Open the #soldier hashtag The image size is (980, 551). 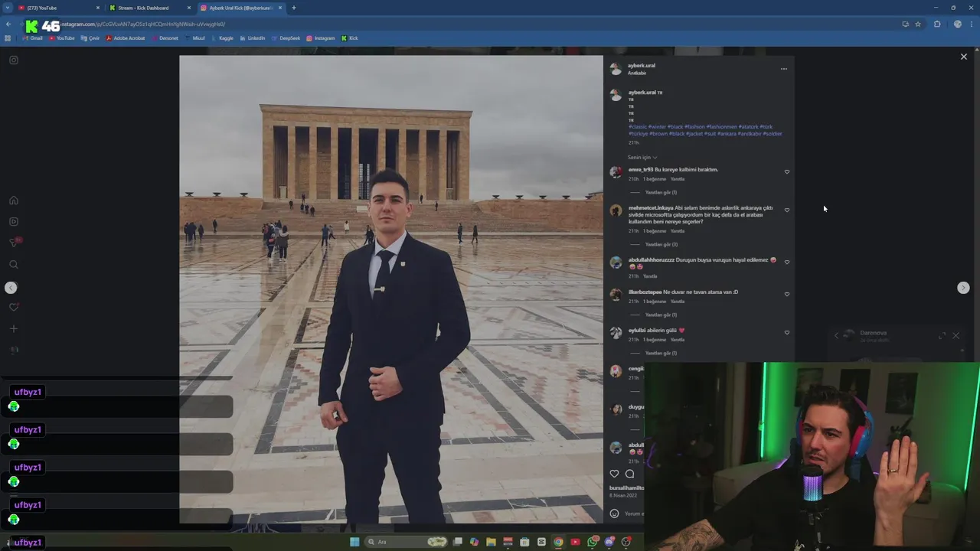(x=773, y=134)
